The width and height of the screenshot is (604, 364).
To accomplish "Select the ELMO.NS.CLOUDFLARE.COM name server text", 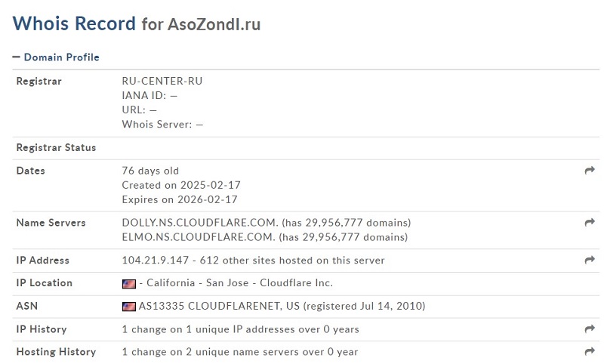I will tap(199, 237).
